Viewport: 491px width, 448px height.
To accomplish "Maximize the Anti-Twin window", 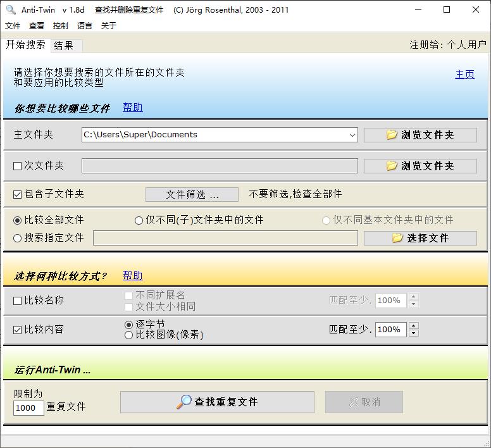I will (447, 9).
